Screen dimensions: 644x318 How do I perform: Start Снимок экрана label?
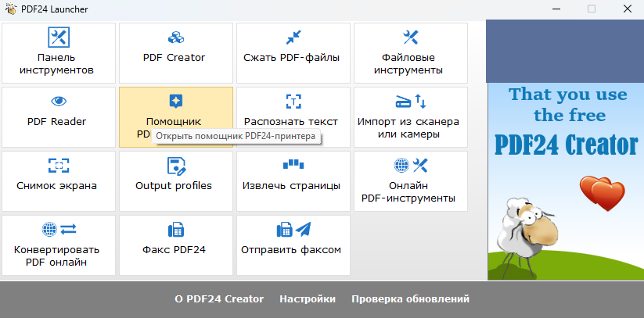click(x=56, y=185)
